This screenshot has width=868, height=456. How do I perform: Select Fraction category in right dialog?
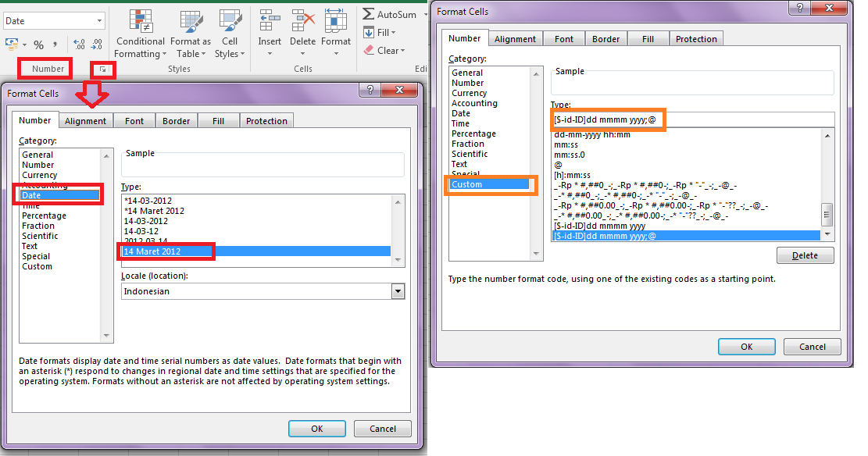pyautogui.click(x=468, y=144)
